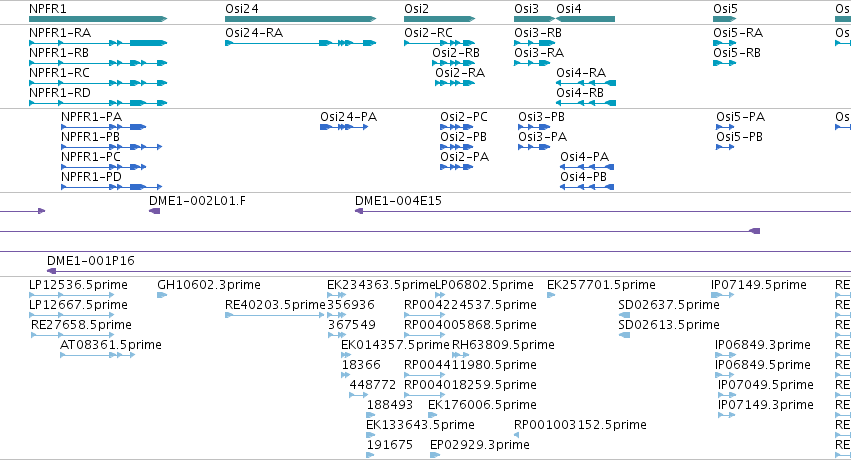Click EST SD02637.5prime
Viewport: 851px width, 460px height.
pos(669,305)
